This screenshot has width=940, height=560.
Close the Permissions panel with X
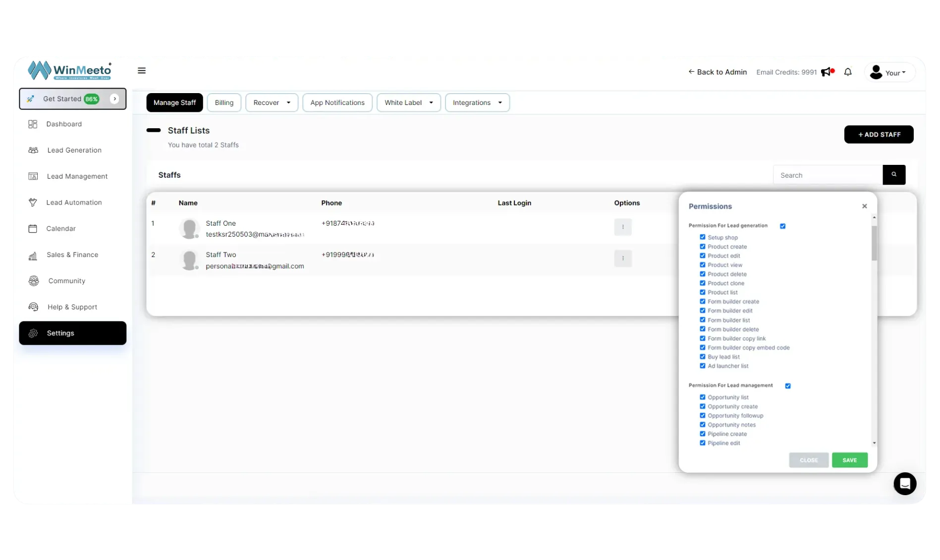865,206
